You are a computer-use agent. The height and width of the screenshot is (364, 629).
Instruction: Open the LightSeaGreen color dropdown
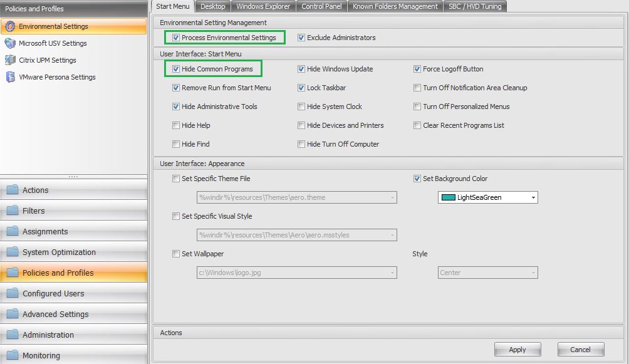point(533,197)
